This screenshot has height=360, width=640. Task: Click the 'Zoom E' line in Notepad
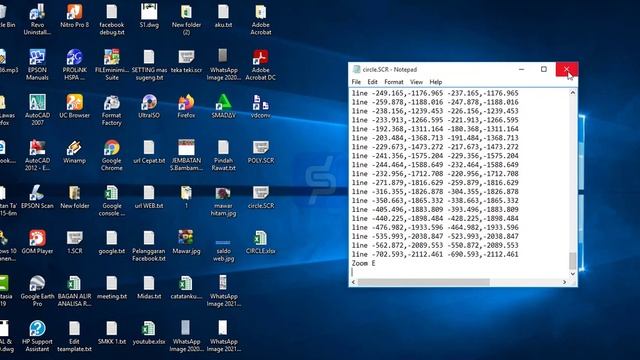[363, 263]
